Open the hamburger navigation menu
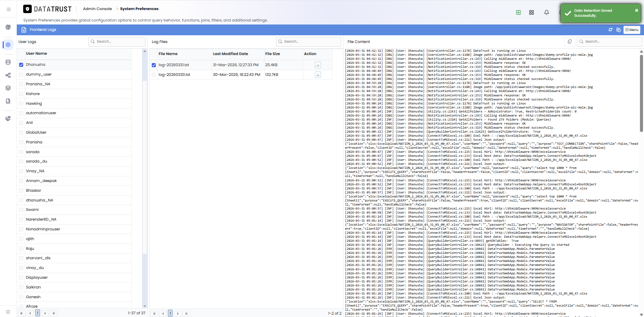 pos(8,9)
